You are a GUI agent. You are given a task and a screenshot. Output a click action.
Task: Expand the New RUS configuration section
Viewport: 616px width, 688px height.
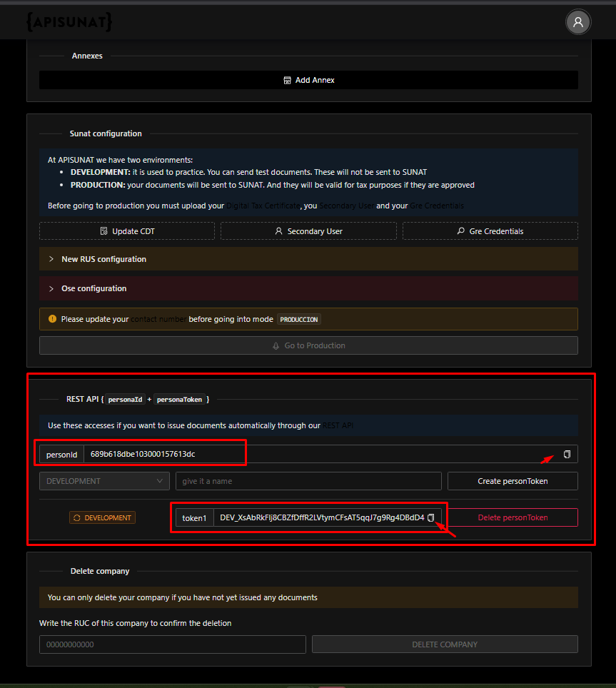(308, 259)
